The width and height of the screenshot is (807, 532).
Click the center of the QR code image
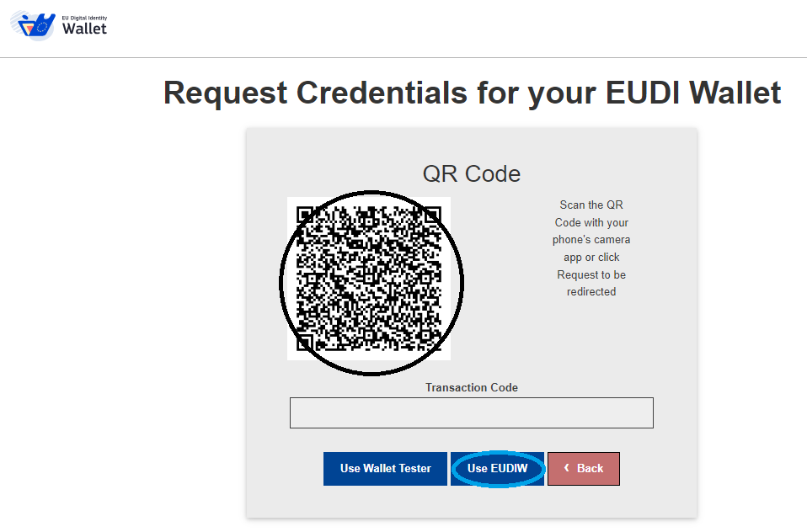[369, 279]
